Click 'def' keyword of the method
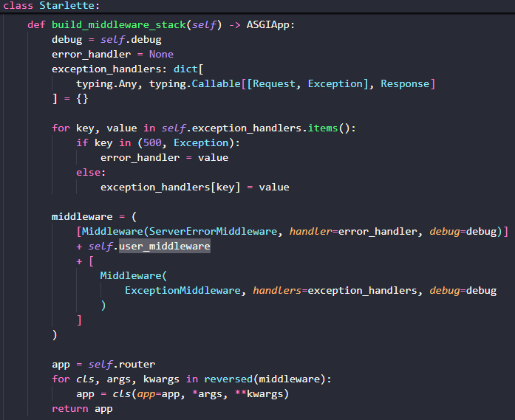This screenshot has width=515, height=420. [36, 25]
